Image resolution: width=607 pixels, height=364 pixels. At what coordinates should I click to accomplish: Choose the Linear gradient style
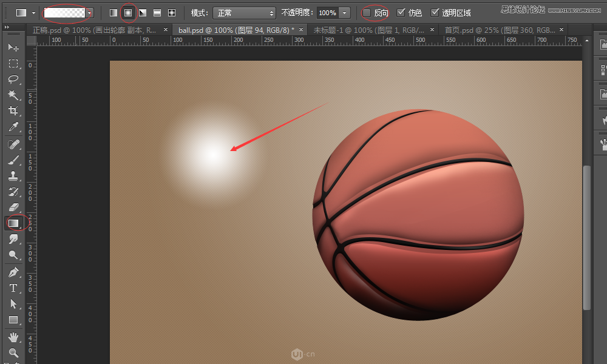113,13
